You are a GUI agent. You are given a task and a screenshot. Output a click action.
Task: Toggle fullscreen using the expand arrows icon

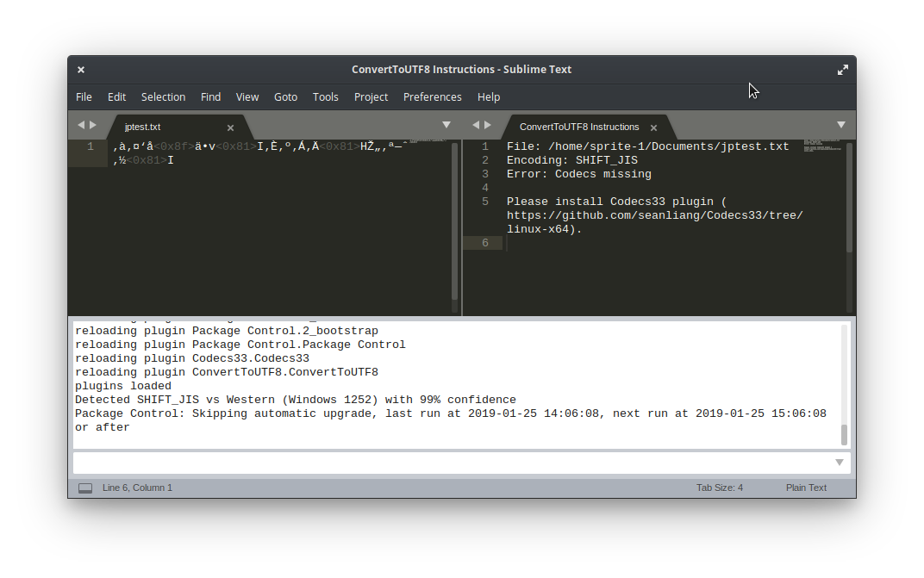(843, 69)
